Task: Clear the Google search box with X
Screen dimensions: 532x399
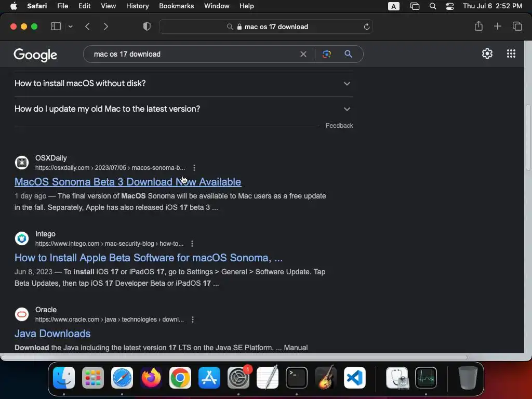Action: [x=303, y=54]
